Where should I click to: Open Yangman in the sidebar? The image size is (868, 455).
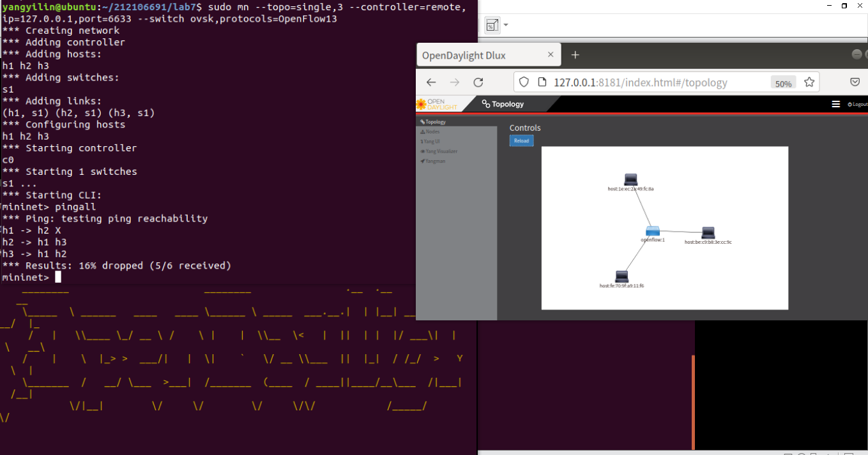(x=433, y=161)
